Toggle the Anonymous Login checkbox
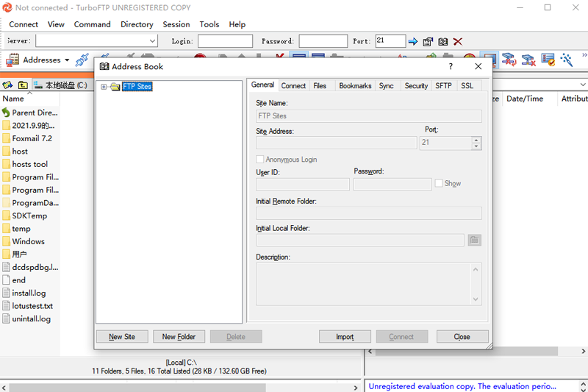588x392 pixels. (x=260, y=160)
